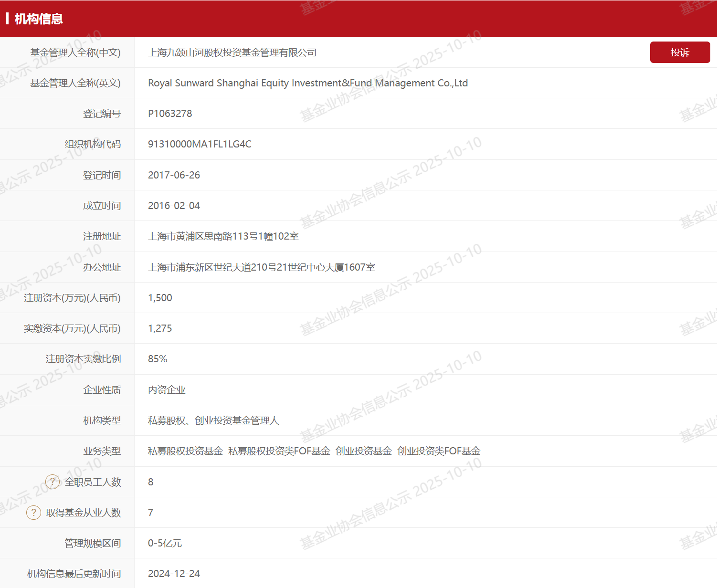Select the Chinese fund manager name text
The width and height of the screenshot is (717, 588).
click(232, 52)
